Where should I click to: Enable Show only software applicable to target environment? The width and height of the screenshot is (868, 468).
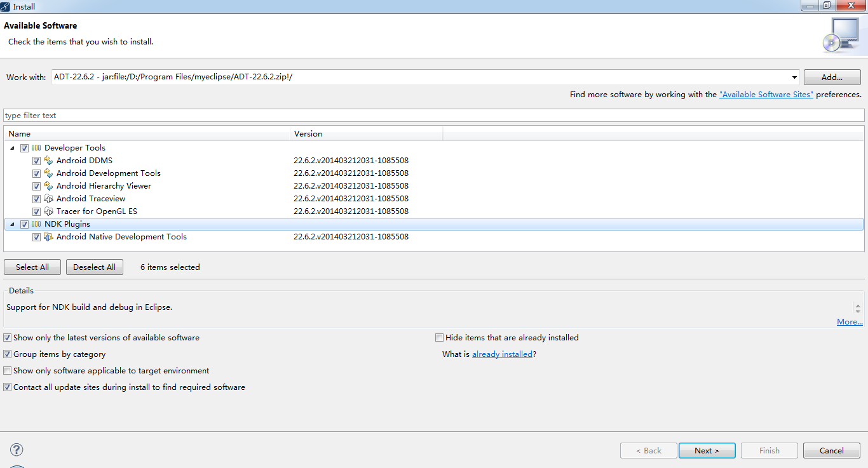[x=7, y=371]
